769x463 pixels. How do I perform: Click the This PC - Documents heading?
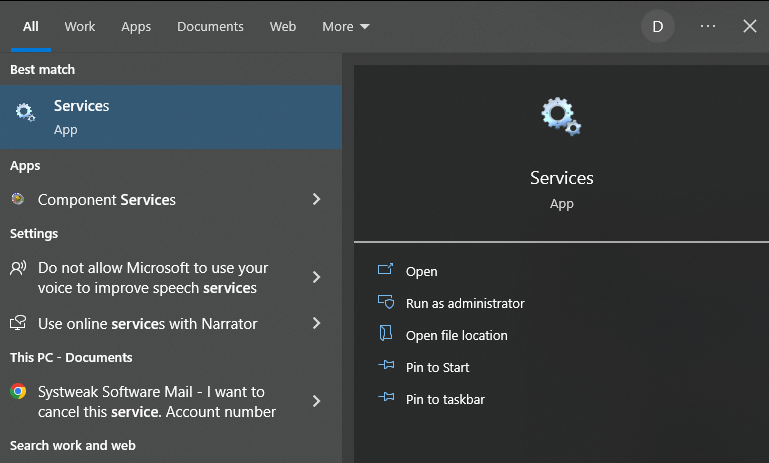tap(71, 358)
